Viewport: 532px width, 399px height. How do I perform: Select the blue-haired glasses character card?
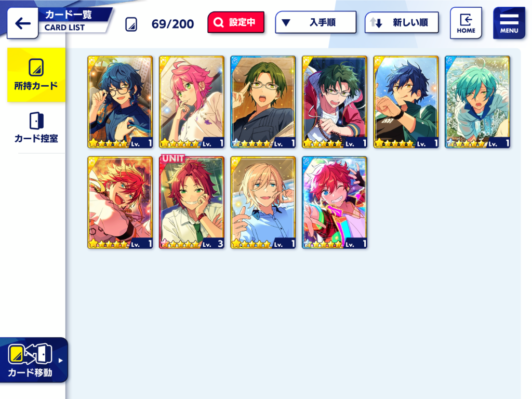click(x=120, y=102)
